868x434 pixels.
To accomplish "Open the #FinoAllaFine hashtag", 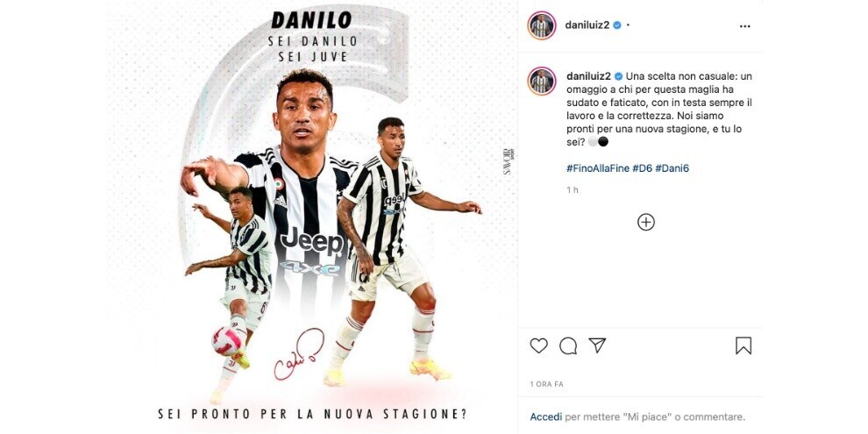I will coord(598,168).
